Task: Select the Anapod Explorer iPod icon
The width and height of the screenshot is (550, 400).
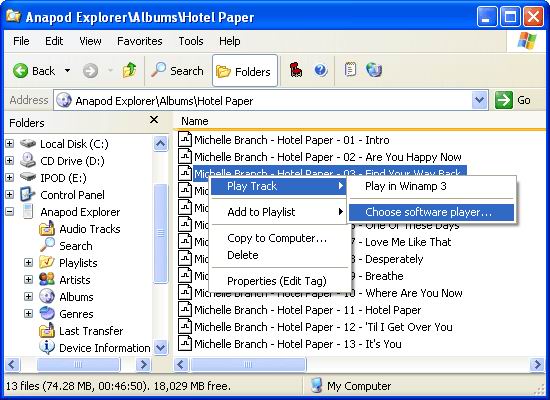Action: tap(28, 211)
